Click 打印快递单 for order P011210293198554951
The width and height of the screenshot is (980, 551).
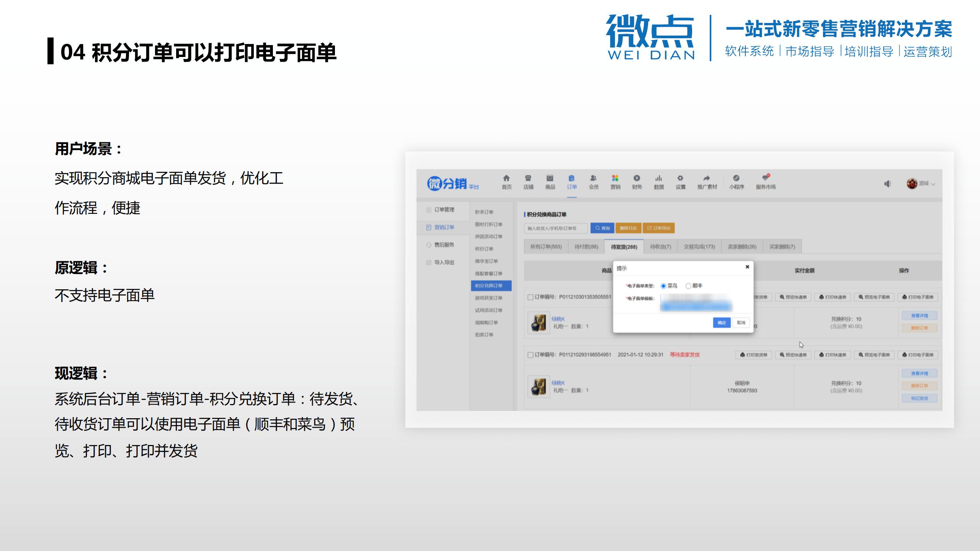833,355
